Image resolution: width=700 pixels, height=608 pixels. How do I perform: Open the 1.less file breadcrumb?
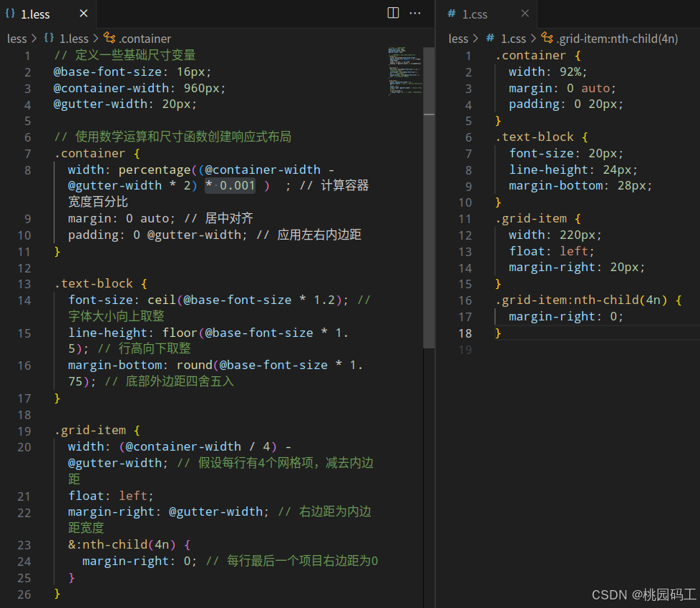coord(74,39)
